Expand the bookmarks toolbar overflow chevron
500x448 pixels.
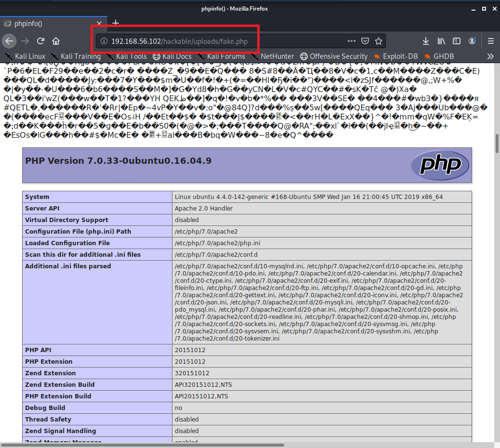click(490, 56)
